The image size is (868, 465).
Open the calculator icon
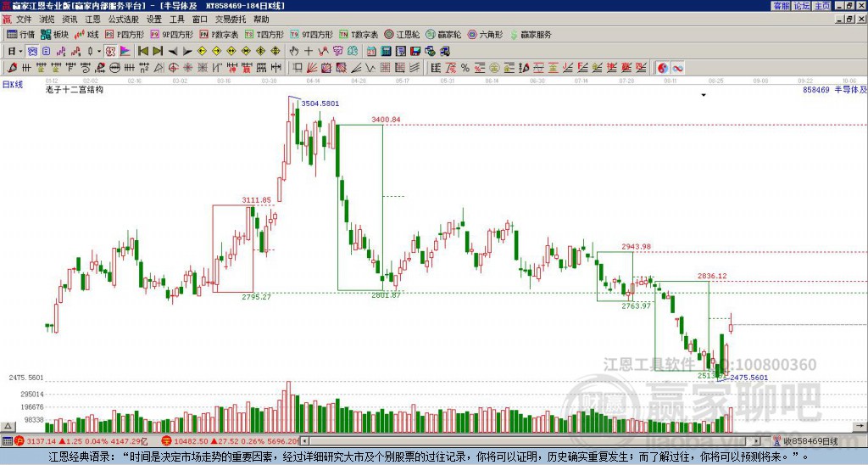386,51
